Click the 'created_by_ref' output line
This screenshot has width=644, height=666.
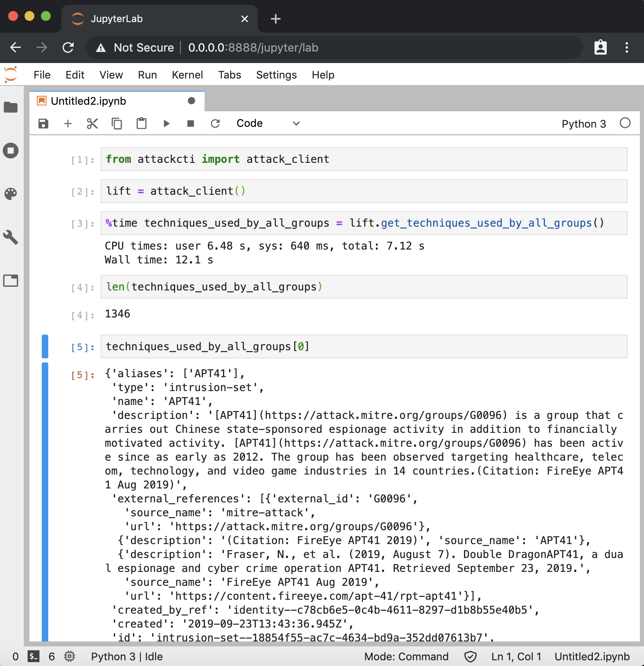point(326,610)
